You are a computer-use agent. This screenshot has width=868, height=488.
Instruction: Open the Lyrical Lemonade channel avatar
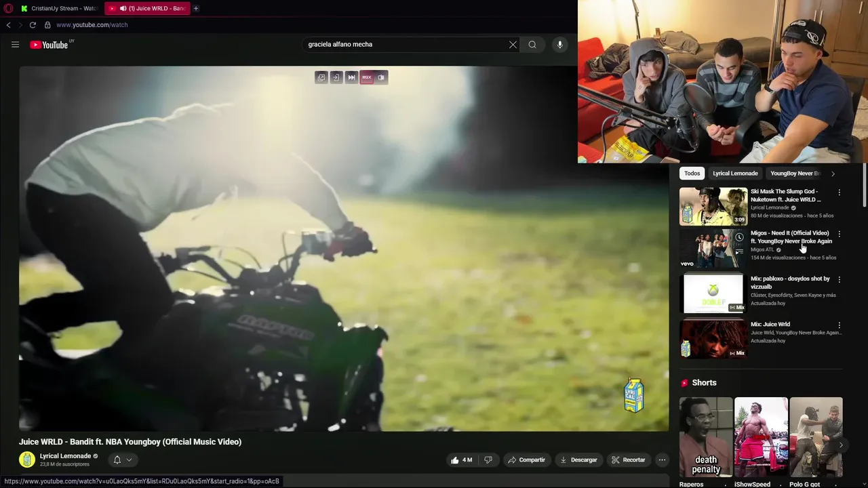[x=27, y=460]
